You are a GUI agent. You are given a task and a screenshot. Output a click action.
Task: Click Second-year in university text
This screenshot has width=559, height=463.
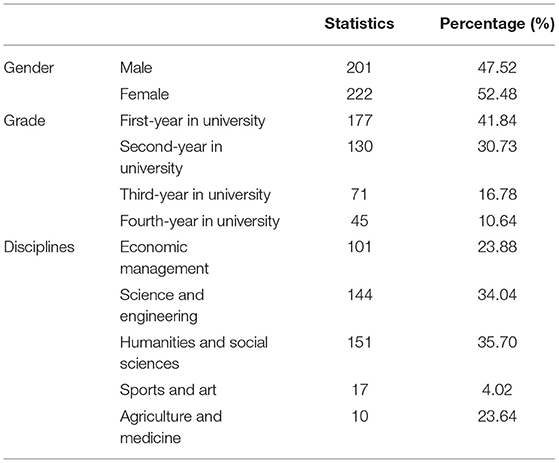pyautogui.click(x=171, y=157)
